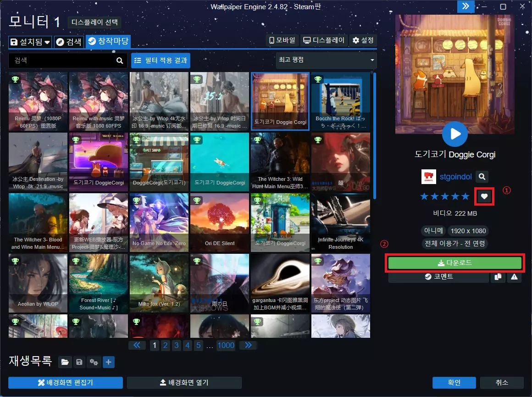Image resolution: width=532 pixels, height=397 pixels.
Task: Click stgoindol author avatar icon
Action: 428,177
